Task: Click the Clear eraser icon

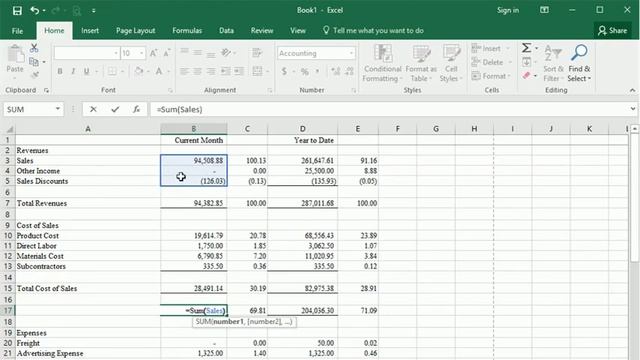Action: click(527, 76)
